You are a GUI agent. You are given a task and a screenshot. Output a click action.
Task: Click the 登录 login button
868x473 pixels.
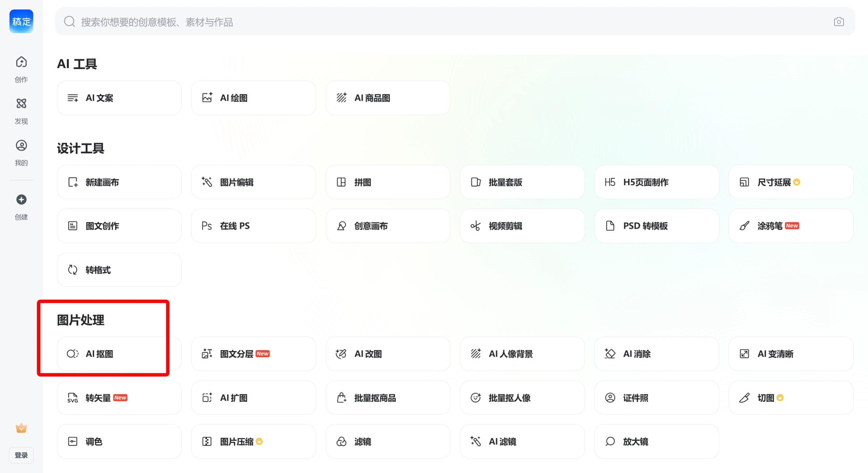click(21, 455)
